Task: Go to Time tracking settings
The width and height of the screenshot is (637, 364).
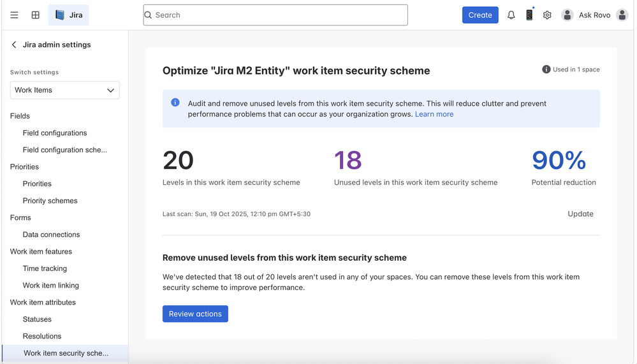Action: coord(45,268)
